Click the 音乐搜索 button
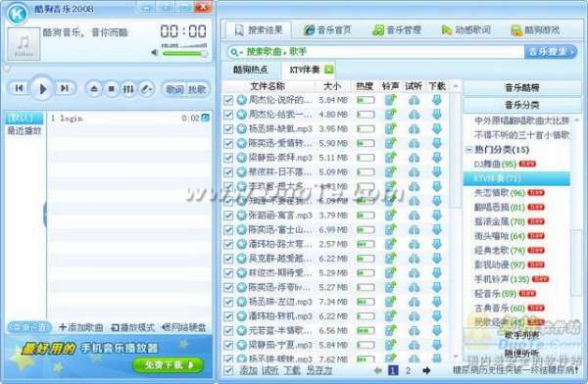The image size is (588, 384). pos(550,52)
